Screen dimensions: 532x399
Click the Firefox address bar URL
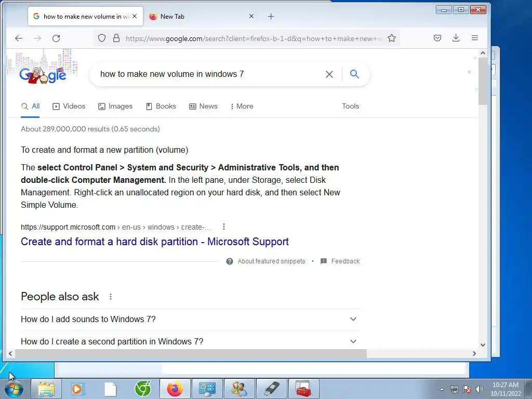tap(253, 38)
